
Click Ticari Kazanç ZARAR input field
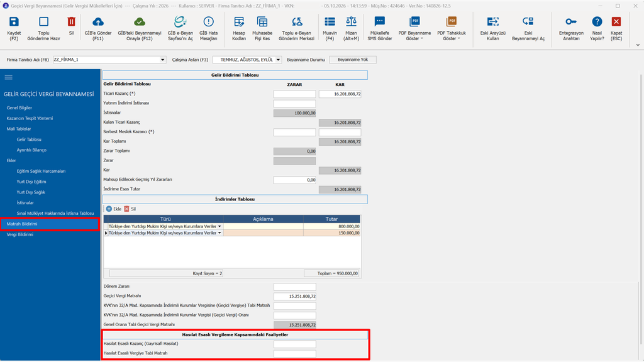294,94
